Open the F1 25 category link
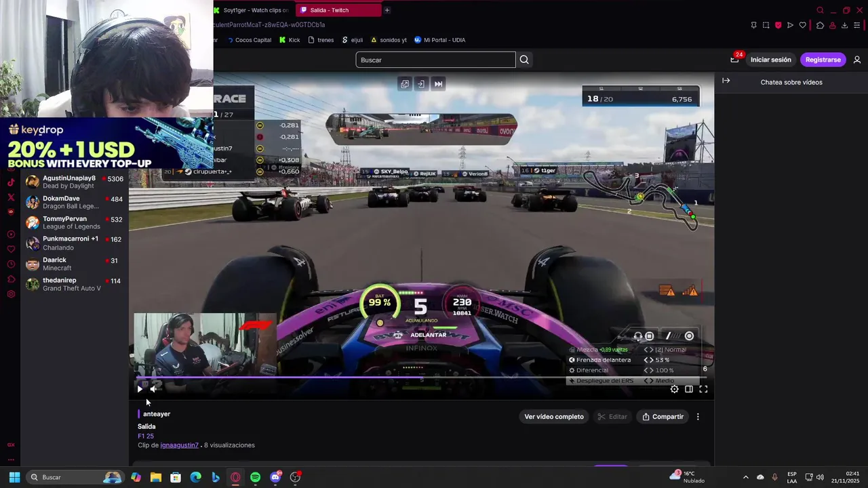The width and height of the screenshot is (868, 488). (x=146, y=436)
